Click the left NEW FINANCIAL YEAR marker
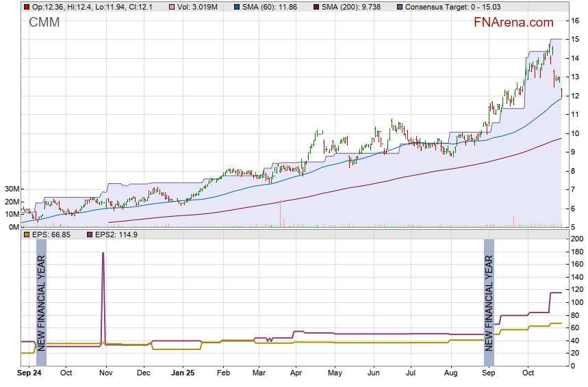 tap(41, 299)
